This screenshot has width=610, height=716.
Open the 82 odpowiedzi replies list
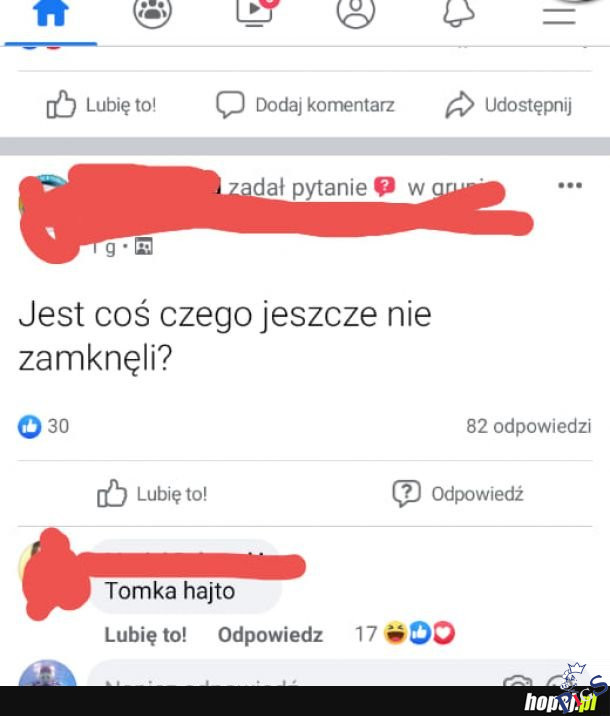529,426
